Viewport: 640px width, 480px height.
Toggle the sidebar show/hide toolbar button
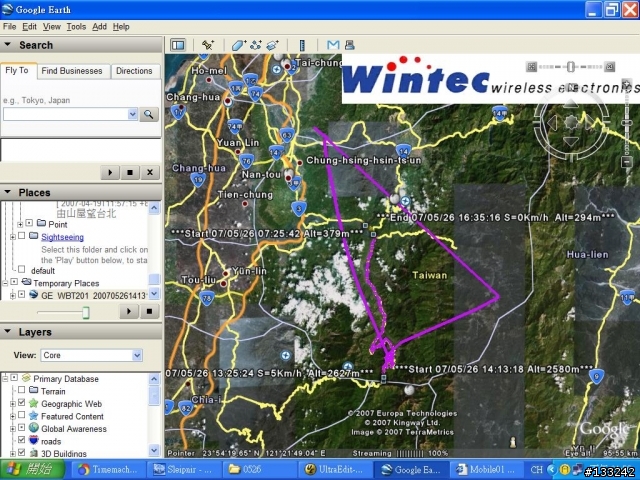(x=178, y=45)
